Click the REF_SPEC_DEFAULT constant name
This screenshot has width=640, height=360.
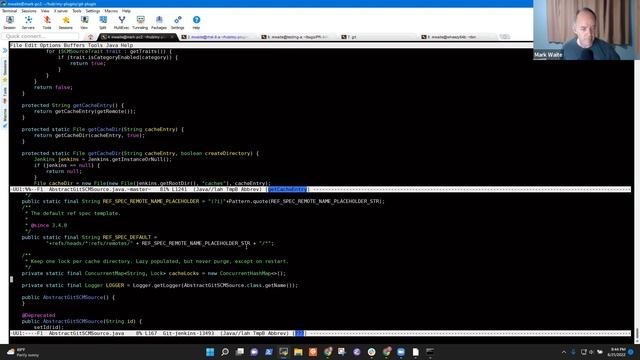pyautogui.click(x=127, y=237)
